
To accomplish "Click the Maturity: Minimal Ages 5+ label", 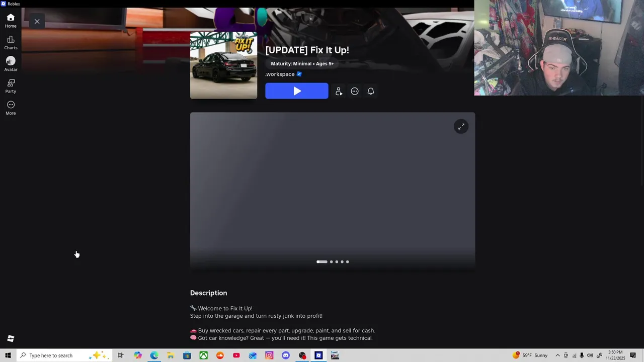I will pyautogui.click(x=302, y=64).
